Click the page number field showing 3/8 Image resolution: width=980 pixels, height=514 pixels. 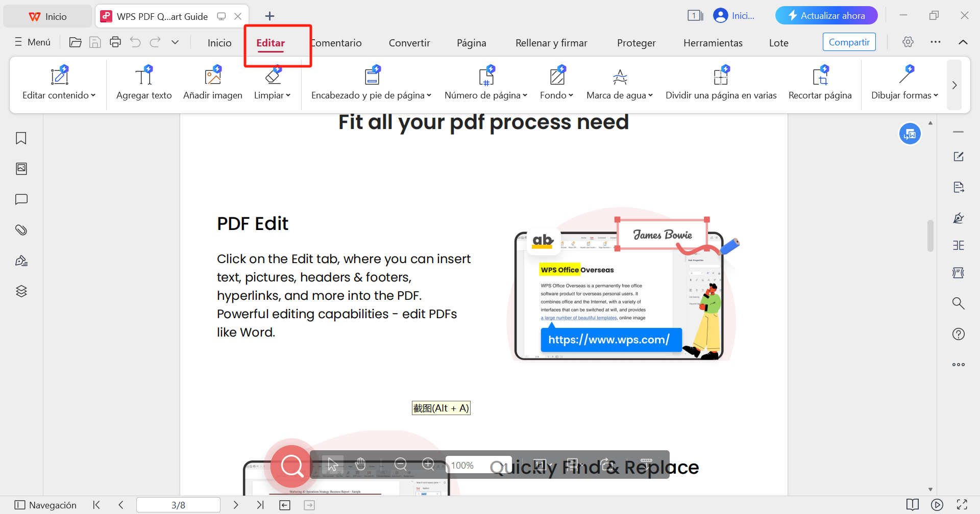[178, 505]
